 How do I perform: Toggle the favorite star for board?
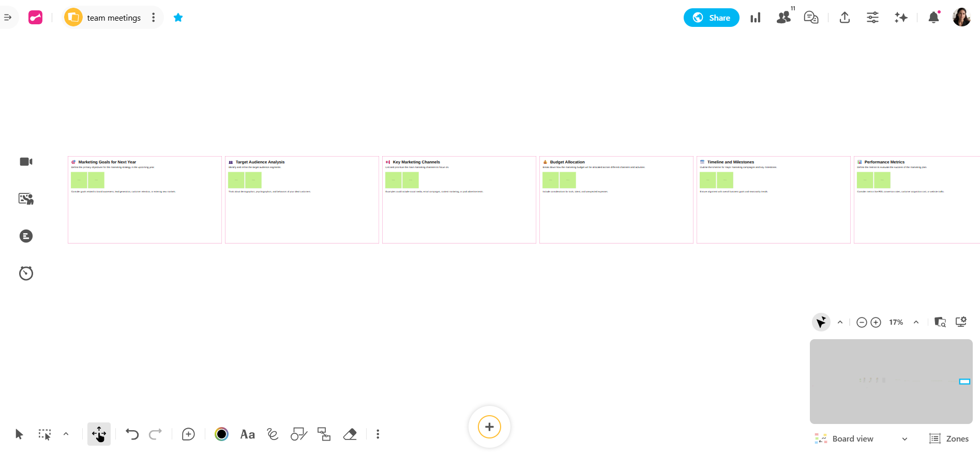[x=178, y=18]
